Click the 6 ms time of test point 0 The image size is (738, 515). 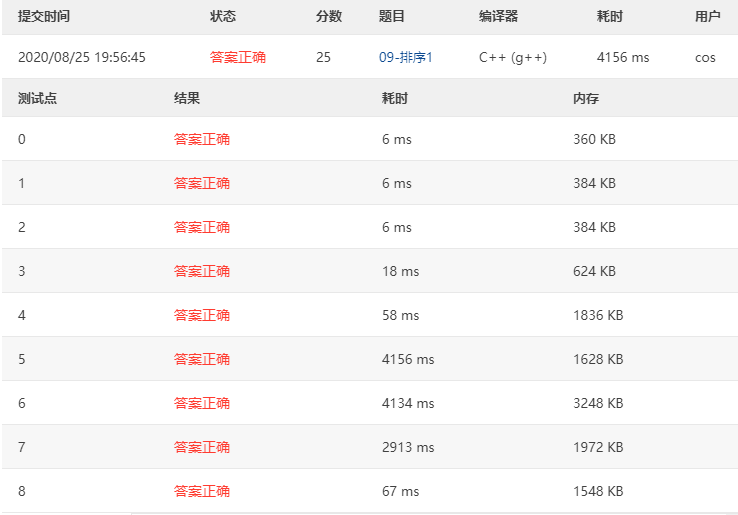(397, 139)
